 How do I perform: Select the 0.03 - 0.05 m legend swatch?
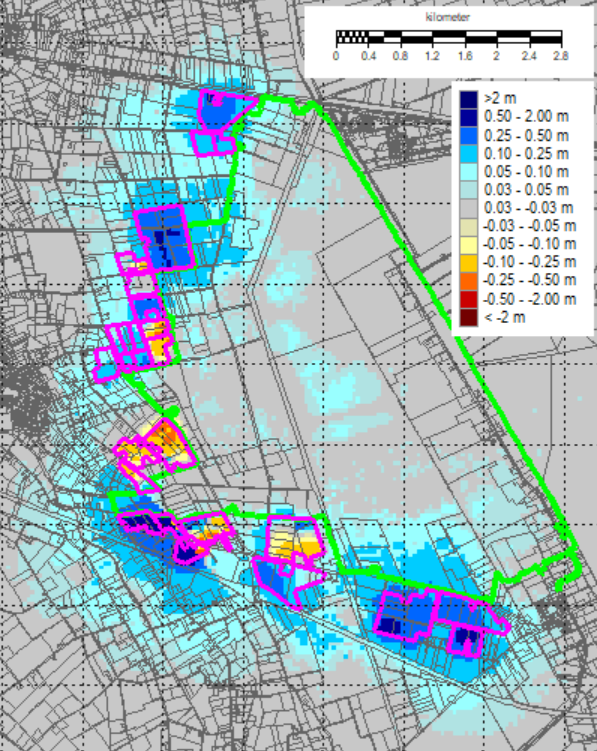[x=469, y=190]
